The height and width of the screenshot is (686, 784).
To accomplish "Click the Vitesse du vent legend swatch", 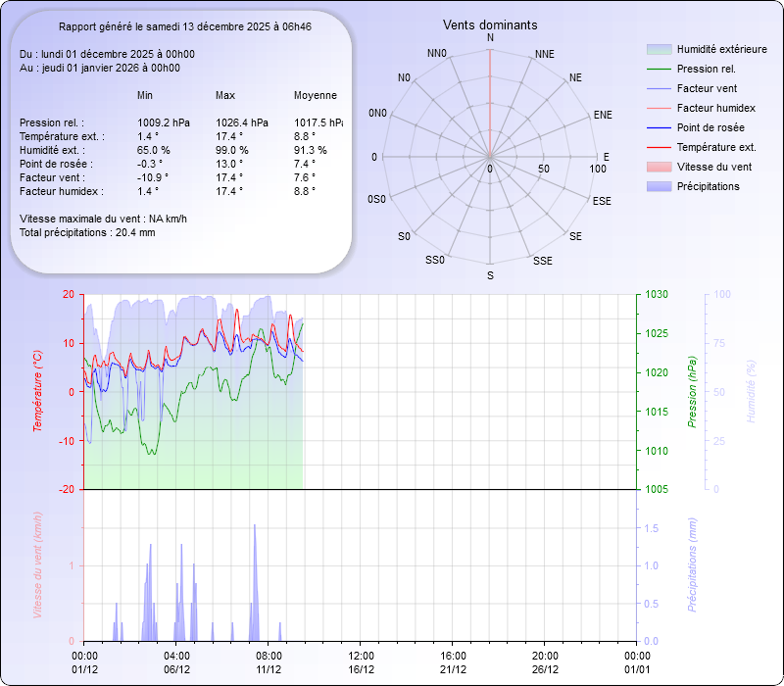I will coord(658,167).
